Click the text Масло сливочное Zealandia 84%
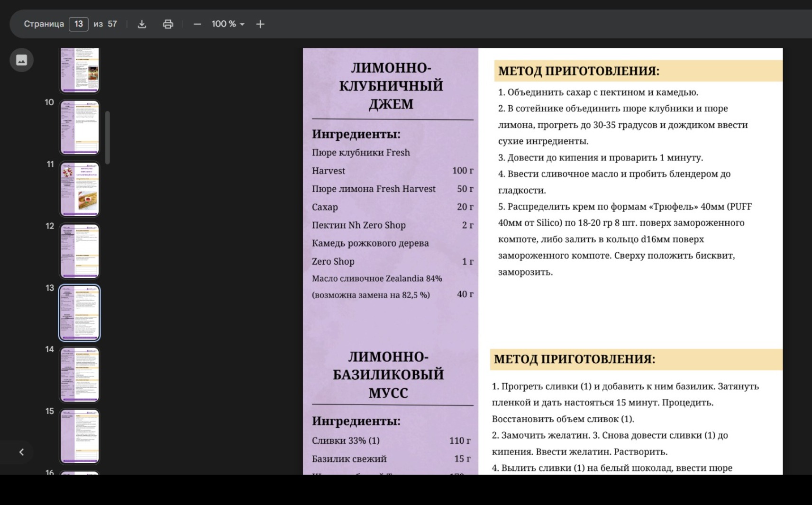Image resolution: width=812 pixels, height=505 pixels. click(x=377, y=278)
